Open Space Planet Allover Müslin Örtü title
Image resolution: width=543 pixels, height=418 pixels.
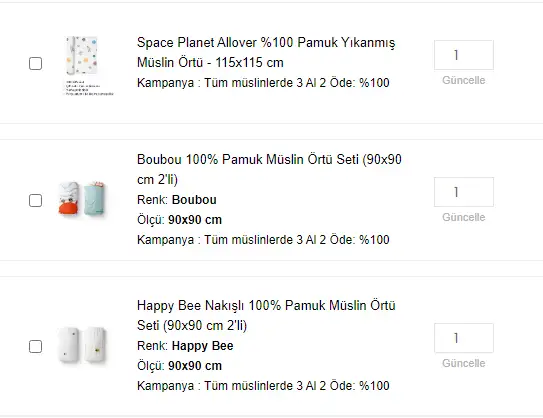tap(266, 52)
